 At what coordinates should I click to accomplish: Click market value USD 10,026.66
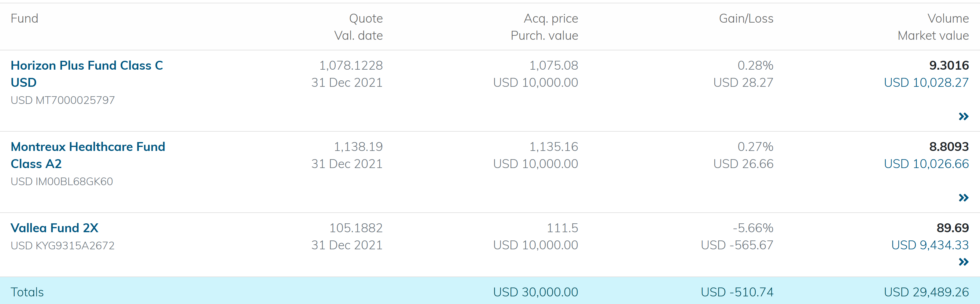[x=926, y=163]
